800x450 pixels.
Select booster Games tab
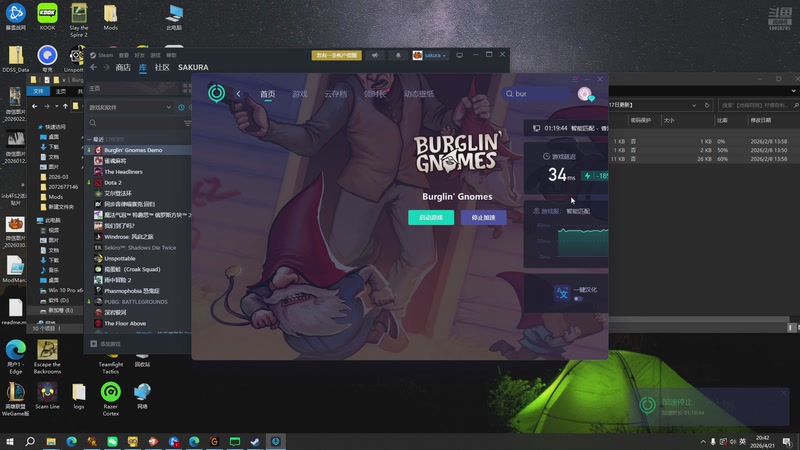[299, 94]
